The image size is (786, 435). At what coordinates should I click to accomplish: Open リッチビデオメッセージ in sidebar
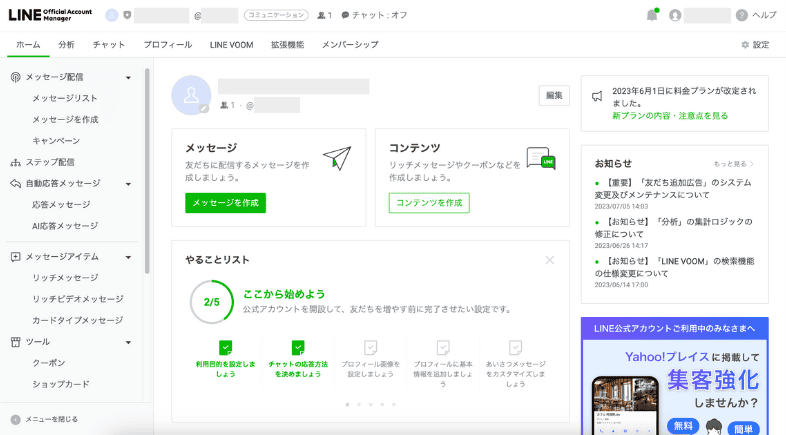pyautogui.click(x=78, y=299)
